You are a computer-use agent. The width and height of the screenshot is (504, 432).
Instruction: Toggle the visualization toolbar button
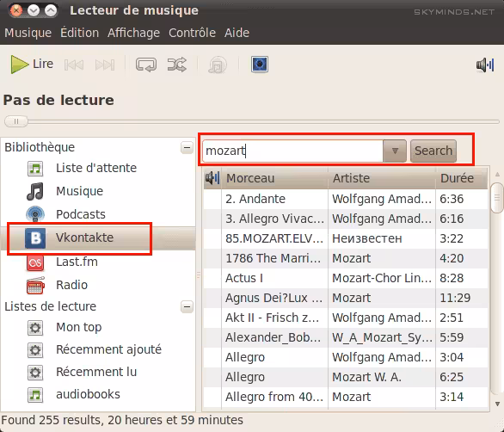click(x=260, y=64)
